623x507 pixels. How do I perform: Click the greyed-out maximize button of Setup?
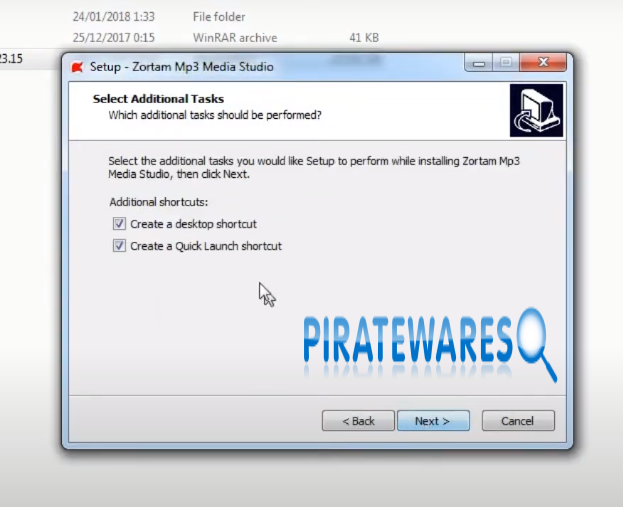[x=505, y=65]
